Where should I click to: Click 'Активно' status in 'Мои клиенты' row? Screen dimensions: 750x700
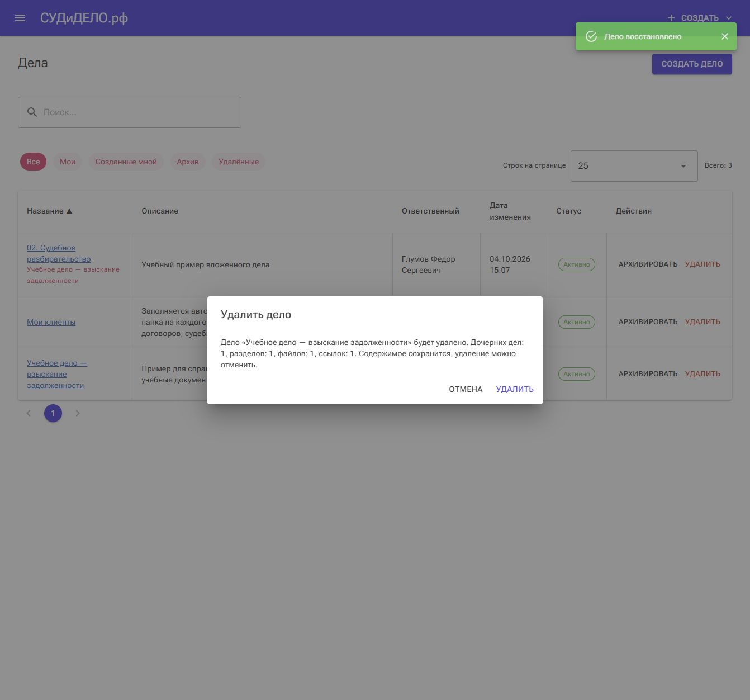[577, 322]
